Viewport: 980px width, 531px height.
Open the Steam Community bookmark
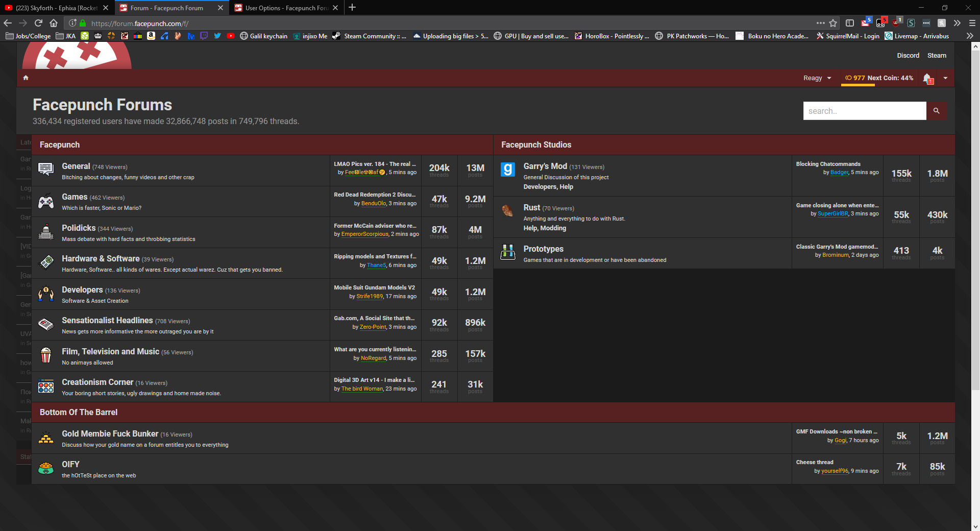370,36
